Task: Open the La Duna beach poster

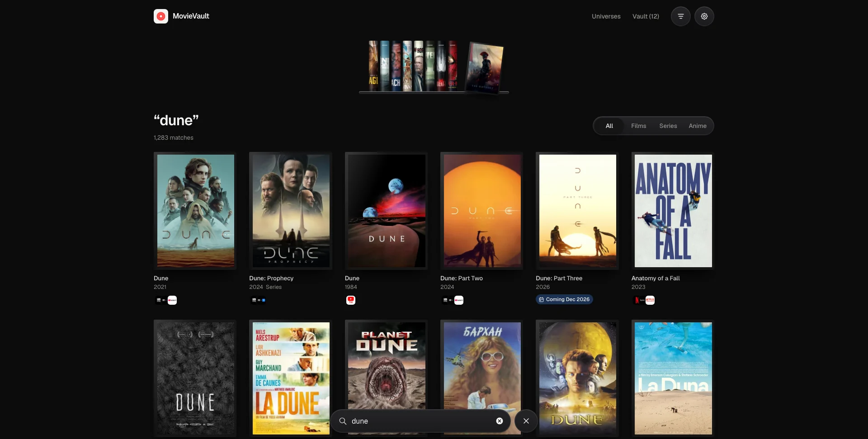Action: [673, 378]
